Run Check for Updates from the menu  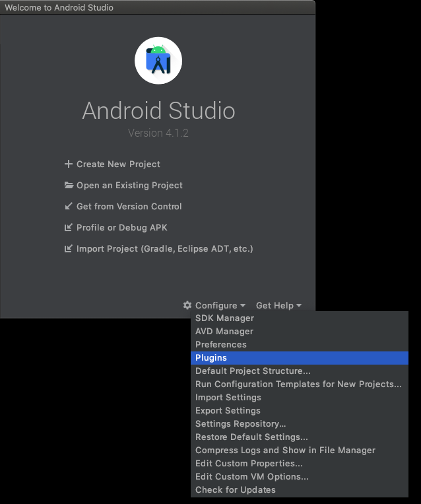point(300,489)
